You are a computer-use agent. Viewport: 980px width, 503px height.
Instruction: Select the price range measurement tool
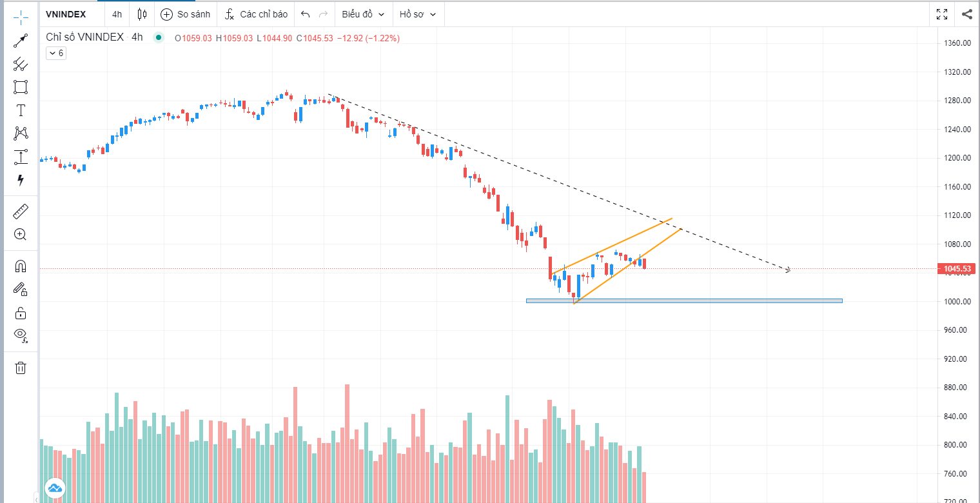pos(21,157)
